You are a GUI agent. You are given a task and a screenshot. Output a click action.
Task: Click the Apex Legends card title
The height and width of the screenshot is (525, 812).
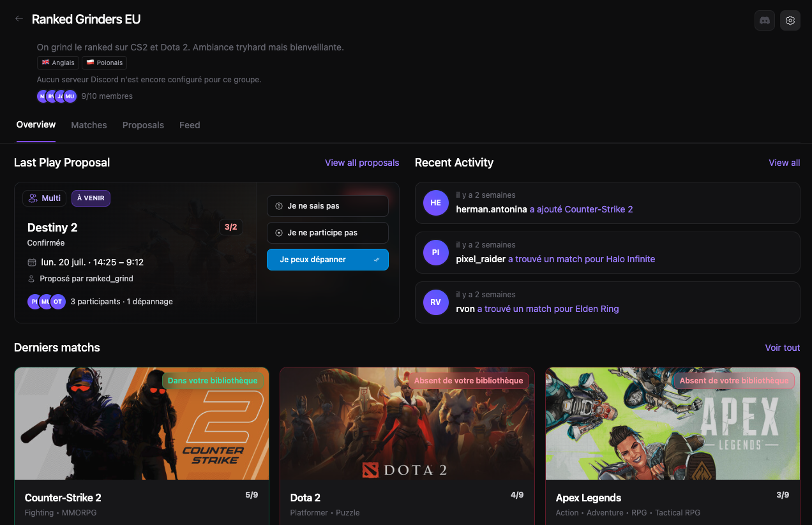pos(589,498)
